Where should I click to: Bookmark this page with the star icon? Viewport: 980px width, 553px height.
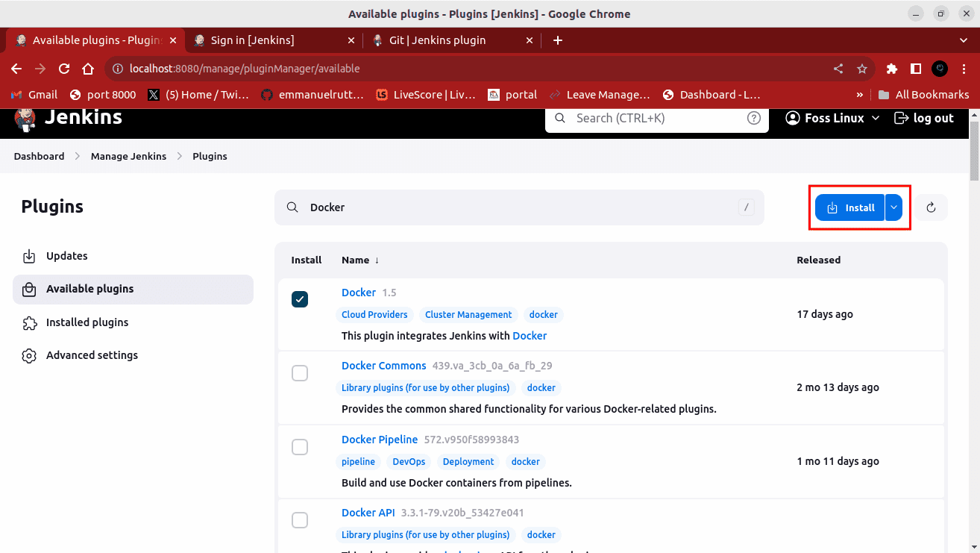(862, 69)
